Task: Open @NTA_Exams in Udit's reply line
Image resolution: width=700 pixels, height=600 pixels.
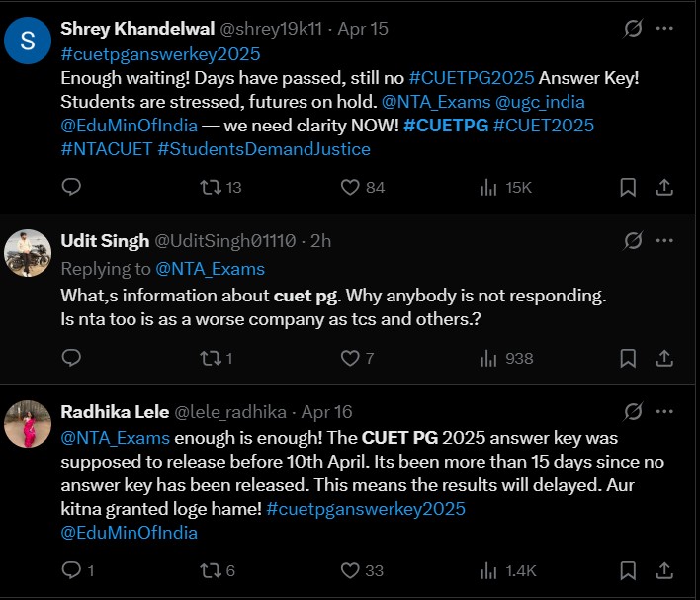Action: tap(210, 268)
